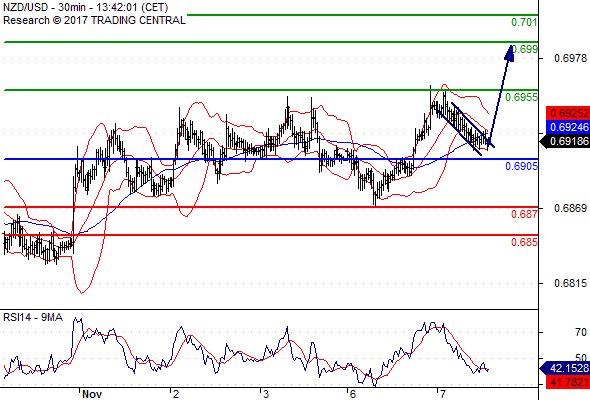The height and width of the screenshot is (400, 590).
Task: Click the red RSI 41.7821 value tag
Action: point(568,382)
